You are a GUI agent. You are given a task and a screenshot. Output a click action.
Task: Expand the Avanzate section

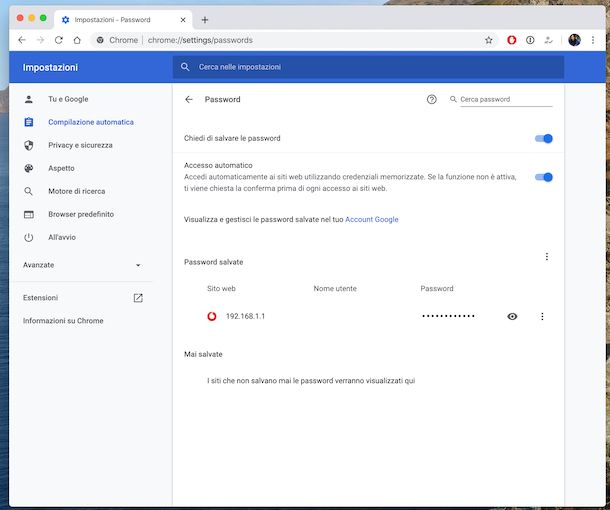point(82,265)
